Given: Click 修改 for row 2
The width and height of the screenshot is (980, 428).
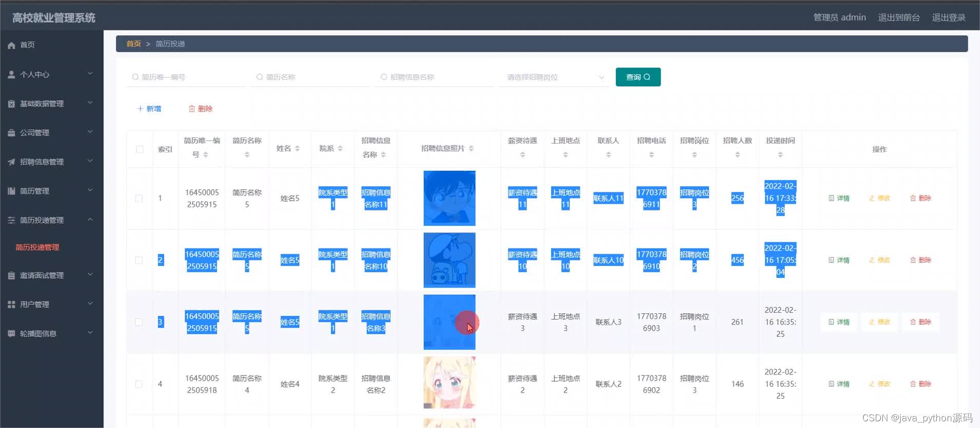Looking at the screenshot, I should coord(879,260).
